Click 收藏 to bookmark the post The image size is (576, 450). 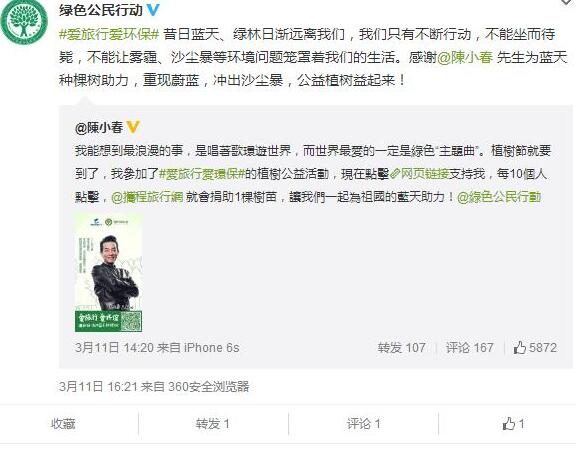click(x=63, y=424)
